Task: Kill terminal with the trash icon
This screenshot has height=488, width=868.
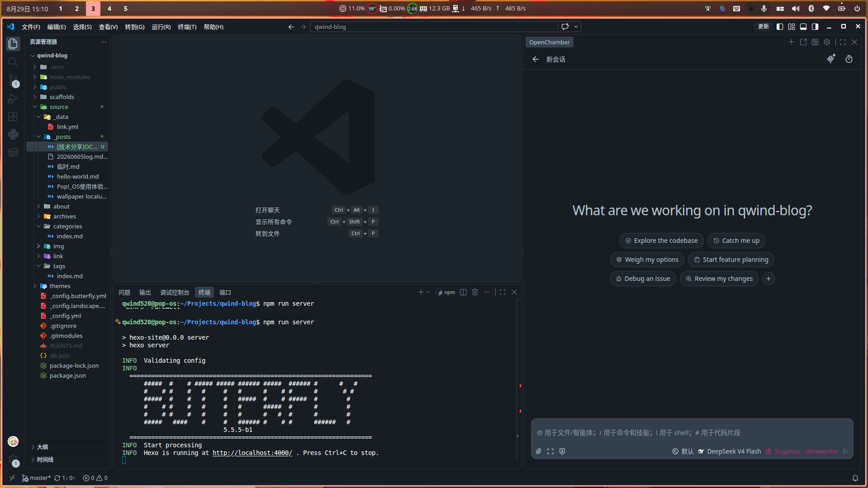Action: click(x=475, y=292)
